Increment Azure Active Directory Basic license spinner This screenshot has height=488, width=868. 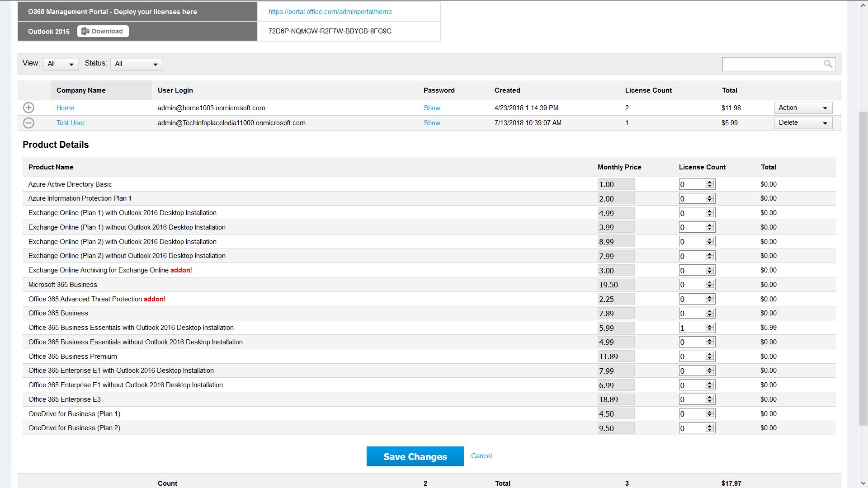coord(710,182)
